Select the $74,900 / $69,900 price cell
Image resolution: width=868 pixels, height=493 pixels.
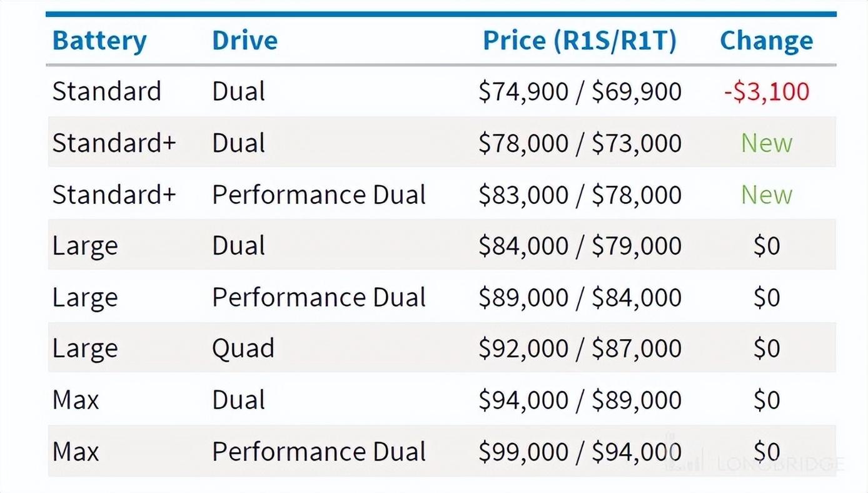(580, 92)
